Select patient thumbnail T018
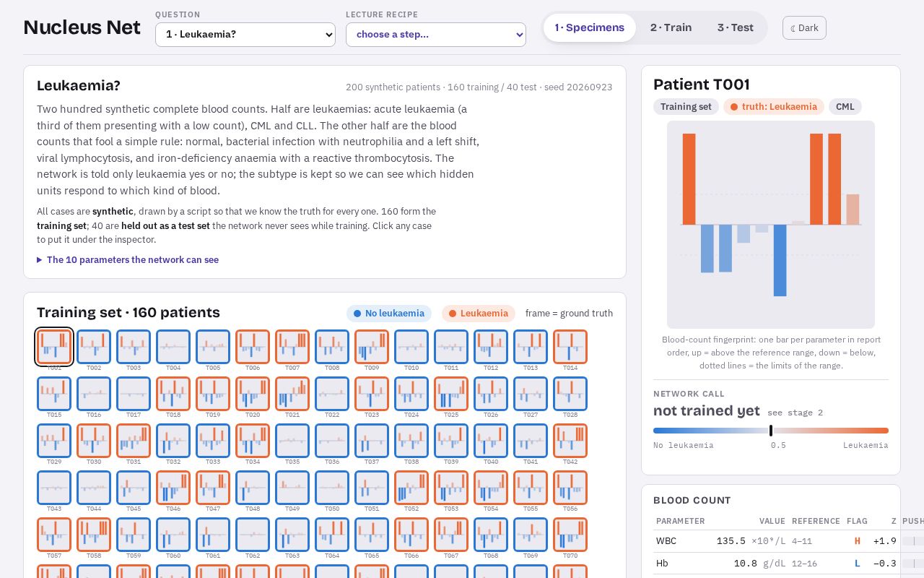Screen dimensions: 924x578 173,394
